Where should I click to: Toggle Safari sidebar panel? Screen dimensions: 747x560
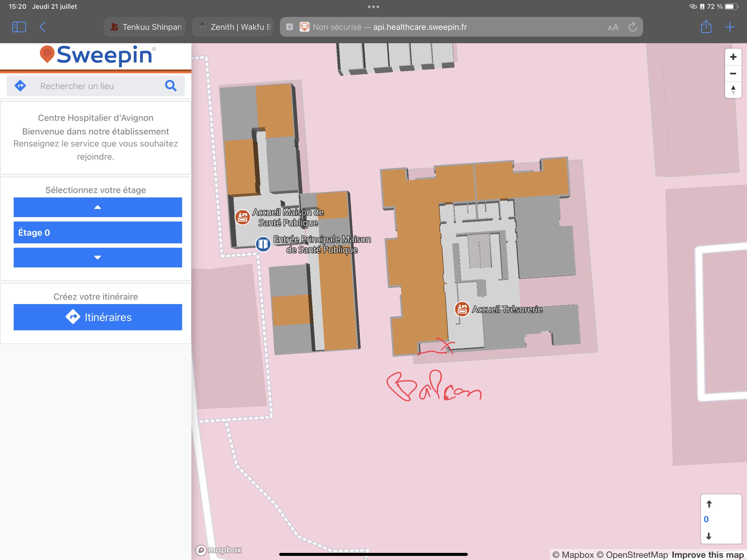click(19, 27)
